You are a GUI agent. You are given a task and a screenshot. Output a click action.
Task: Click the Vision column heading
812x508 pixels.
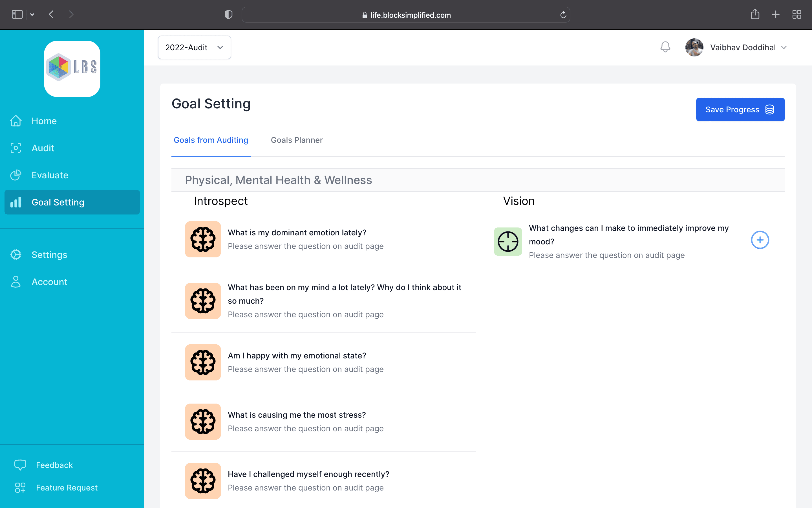[x=519, y=201]
